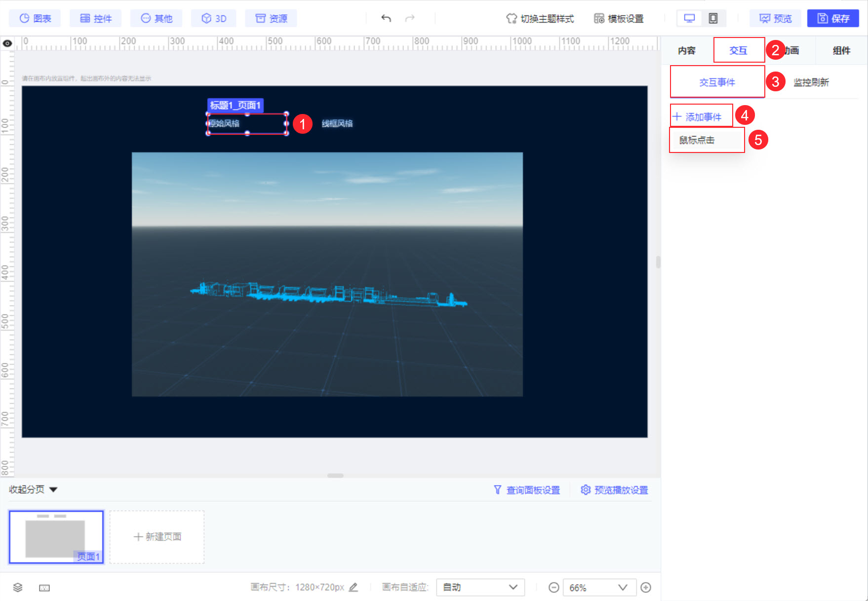Open the 资源 (resources) menu
This screenshot has height=601, width=868.
(x=271, y=18)
